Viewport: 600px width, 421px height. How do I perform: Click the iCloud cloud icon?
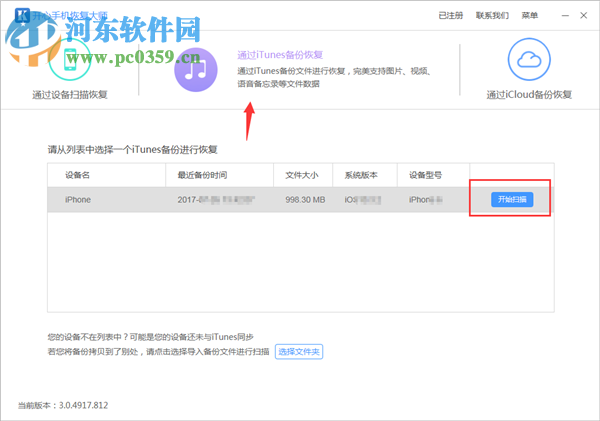[529, 59]
